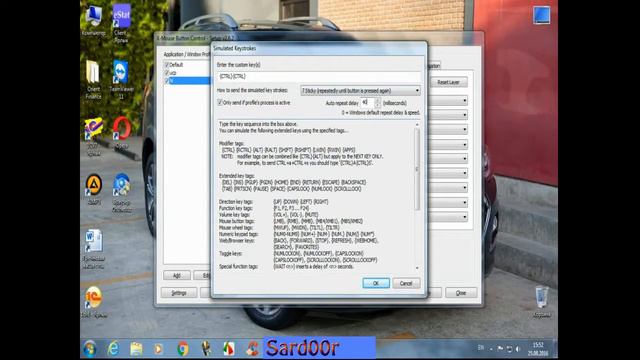Open the bottommost button-action dropdown in X-Mouse

click(x=449, y=217)
